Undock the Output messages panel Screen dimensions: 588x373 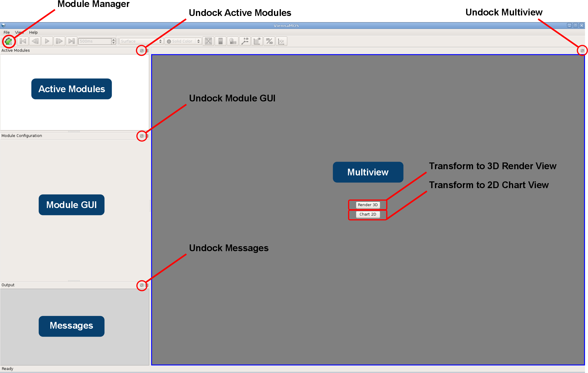pyautogui.click(x=142, y=285)
